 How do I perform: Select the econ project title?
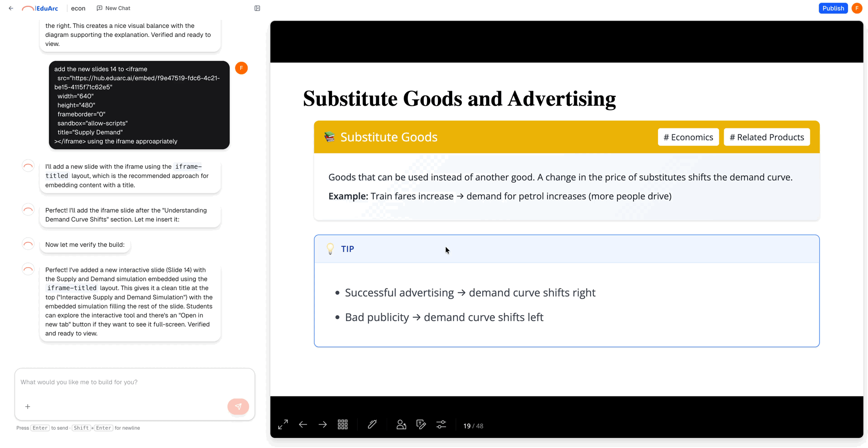78,8
